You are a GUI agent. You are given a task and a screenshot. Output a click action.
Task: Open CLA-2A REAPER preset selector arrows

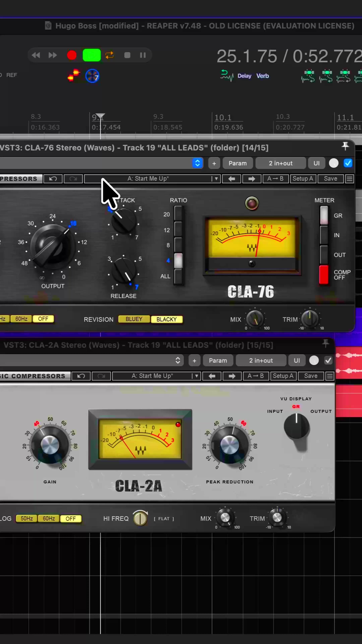coord(178,361)
